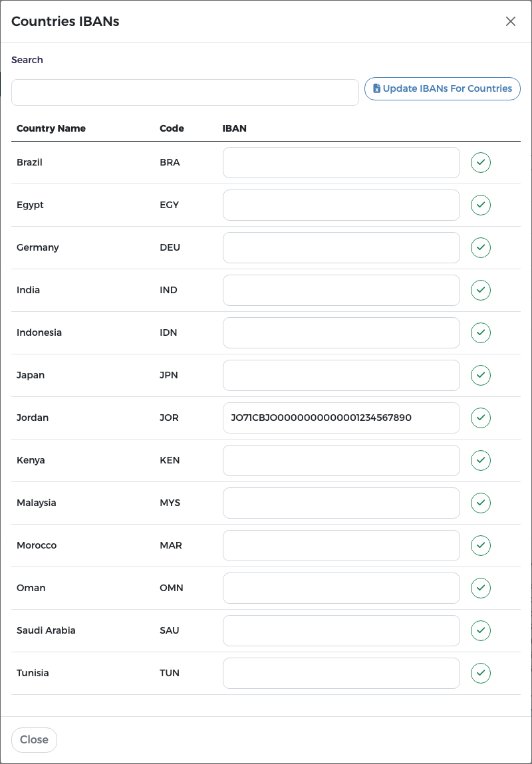Image resolution: width=532 pixels, height=764 pixels.
Task: Select the India IBAN input
Action: [x=342, y=291]
